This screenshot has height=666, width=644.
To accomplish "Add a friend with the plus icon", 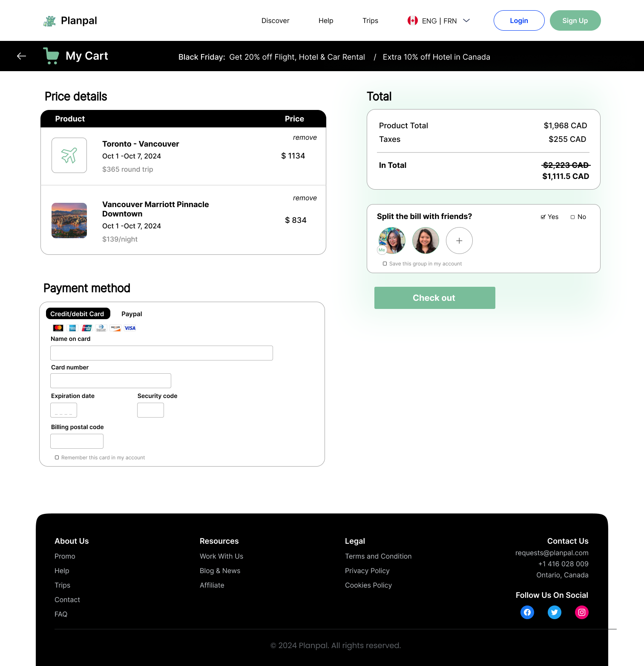I will (x=459, y=241).
